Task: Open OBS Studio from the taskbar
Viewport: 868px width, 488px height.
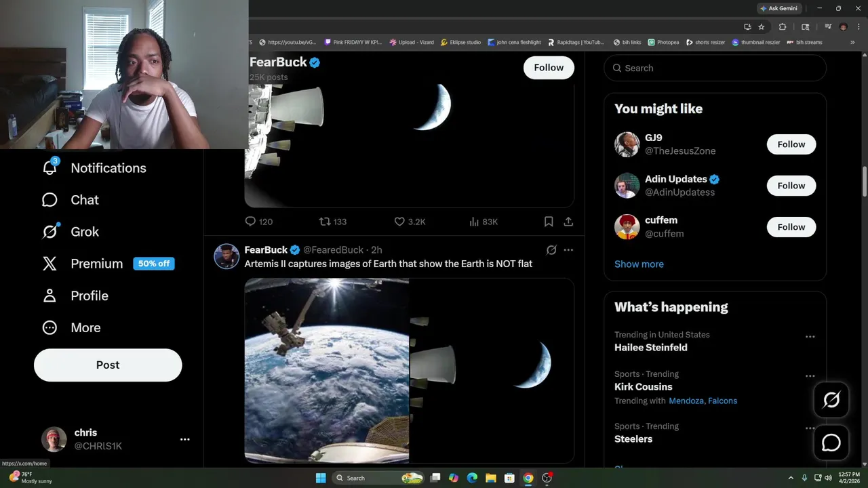Action: [547, 478]
